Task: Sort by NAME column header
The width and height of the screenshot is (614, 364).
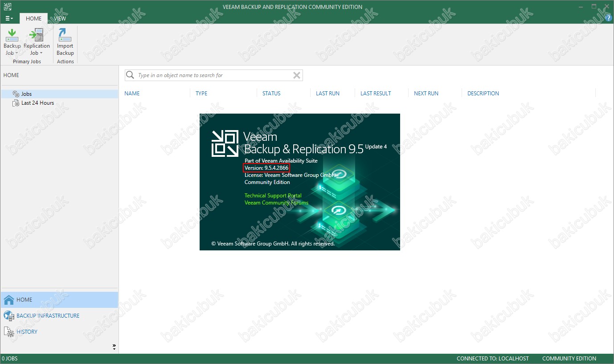Action: click(x=132, y=94)
